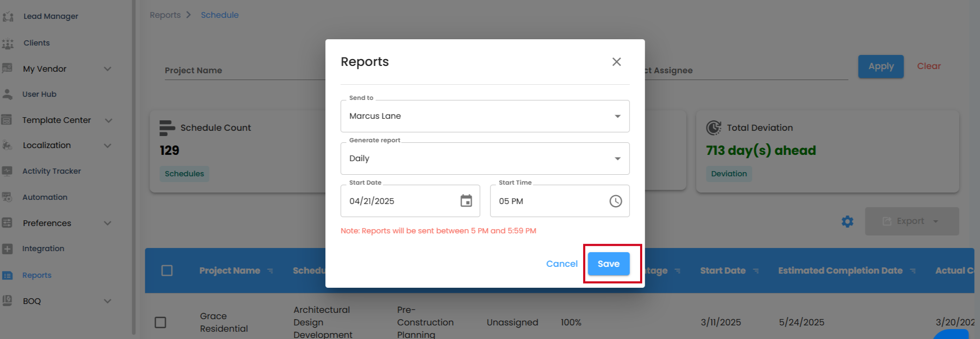Image resolution: width=980 pixels, height=339 pixels.
Task: Open the Lead Manager sidebar icon
Action: (8, 16)
